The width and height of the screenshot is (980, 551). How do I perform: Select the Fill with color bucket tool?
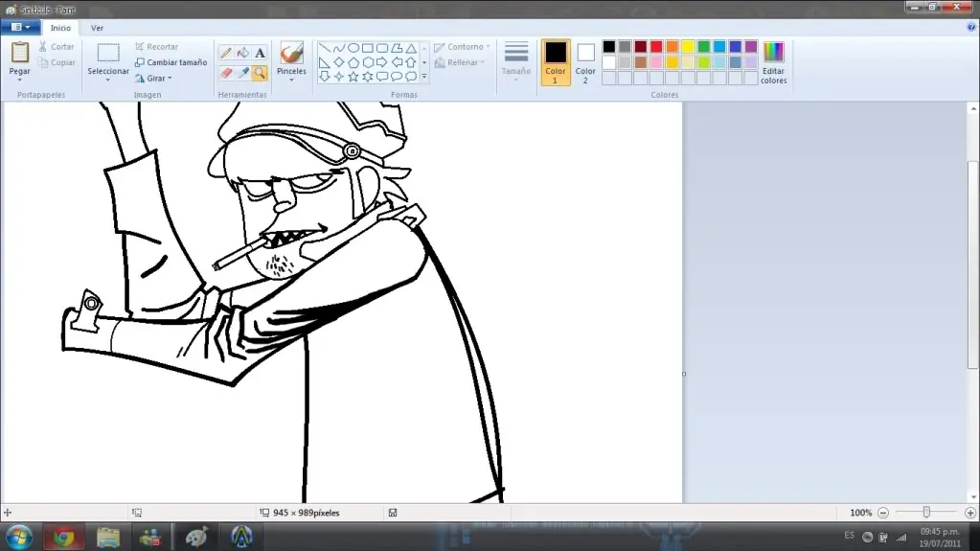click(243, 53)
